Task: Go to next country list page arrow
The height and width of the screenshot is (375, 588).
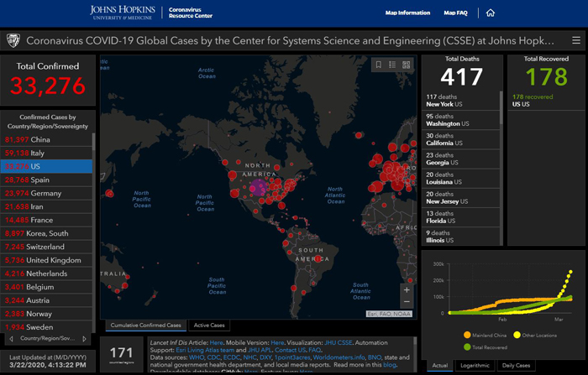Action: [x=84, y=339]
